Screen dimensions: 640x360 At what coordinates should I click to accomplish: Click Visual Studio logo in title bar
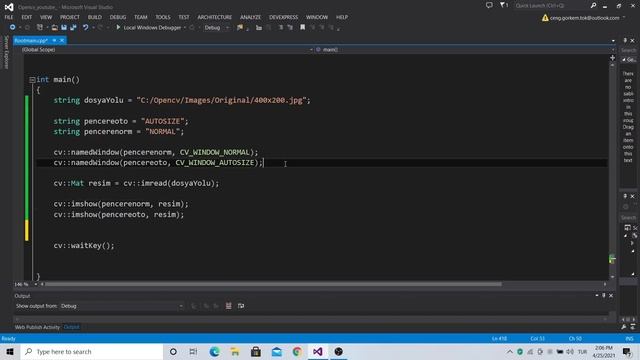[9, 7]
